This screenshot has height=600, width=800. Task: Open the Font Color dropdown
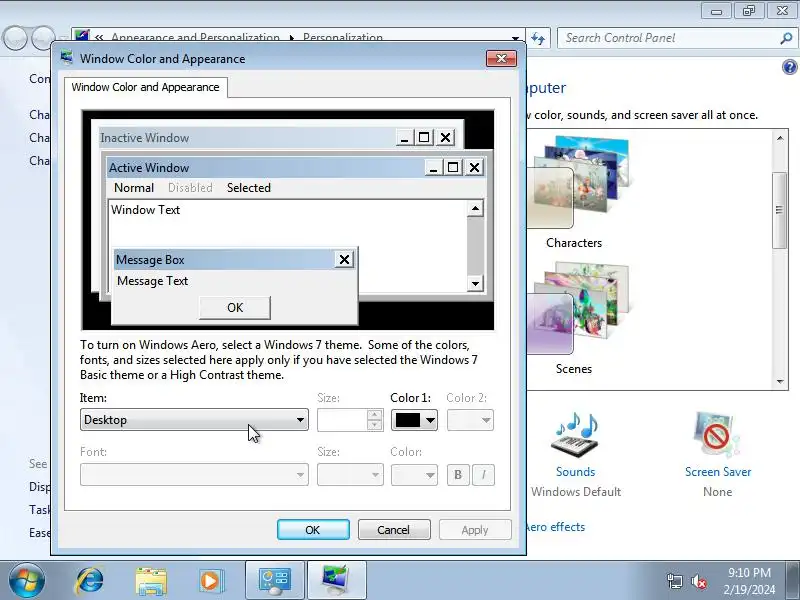[414, 475]
